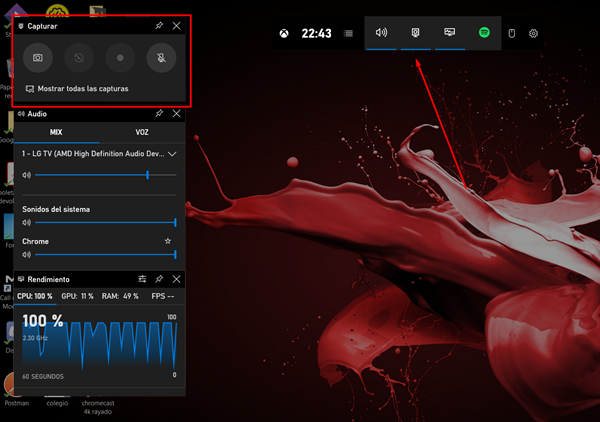Toggle the microphone in Capturar panel

point(160,58)
